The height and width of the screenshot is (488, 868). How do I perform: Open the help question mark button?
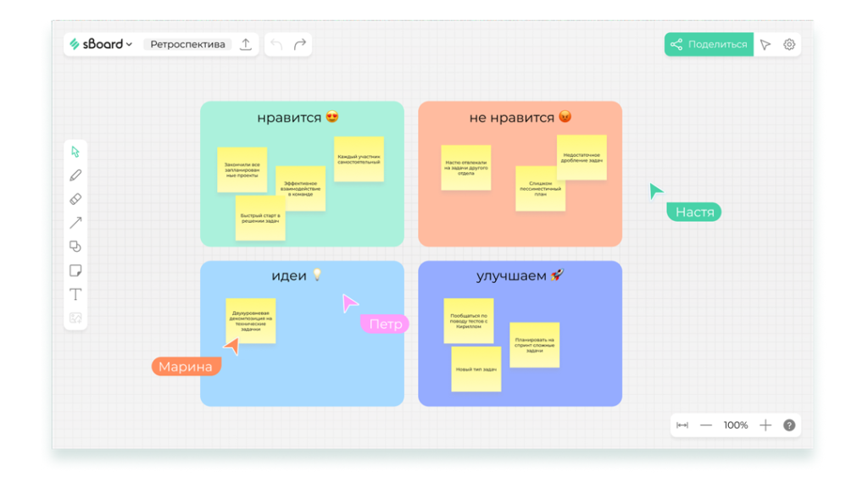[789, 425]
